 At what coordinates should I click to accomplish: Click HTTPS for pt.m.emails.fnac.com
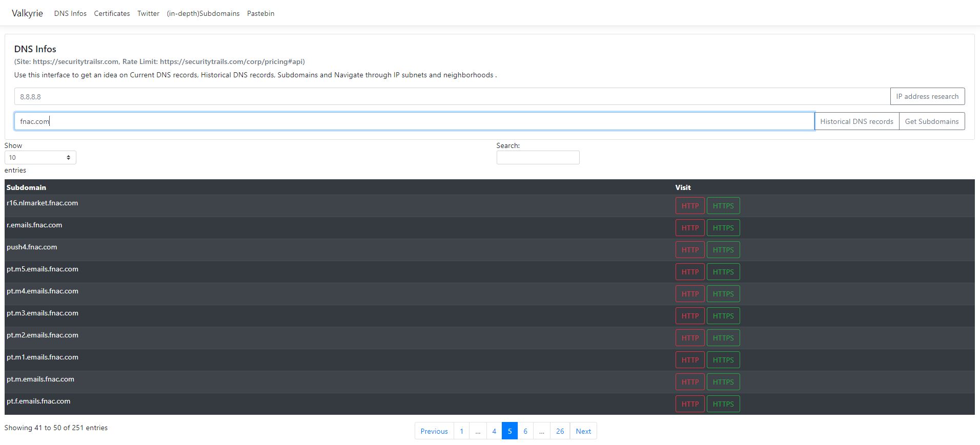pos(723,382)
